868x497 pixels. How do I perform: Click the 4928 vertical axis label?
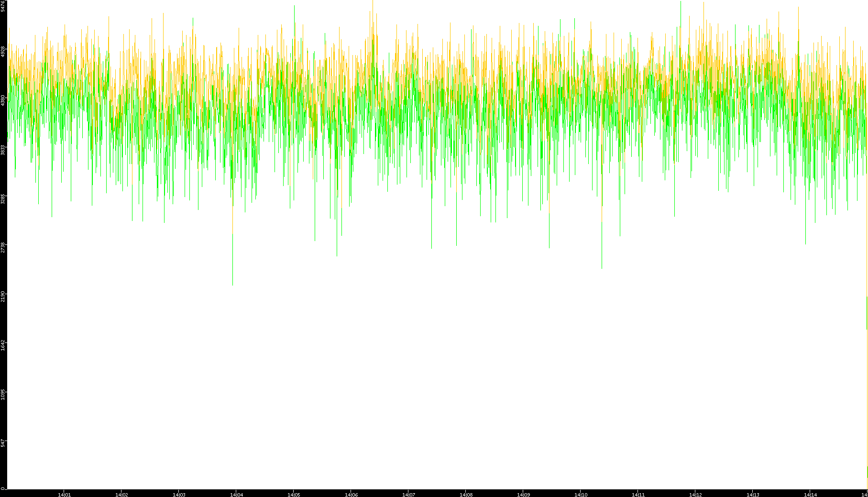click(3, 51)
